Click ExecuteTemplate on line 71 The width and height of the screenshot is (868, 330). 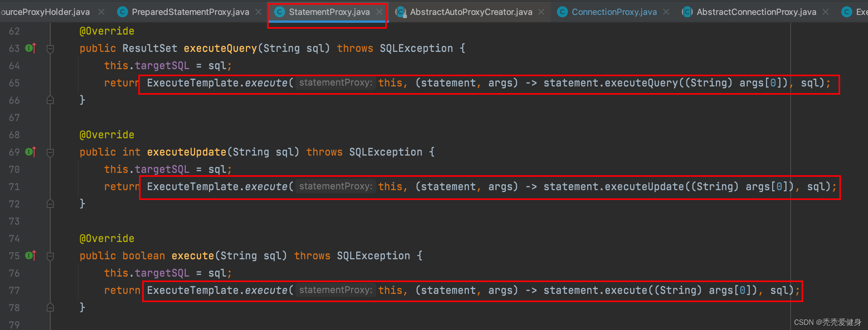tap(193, 187)
